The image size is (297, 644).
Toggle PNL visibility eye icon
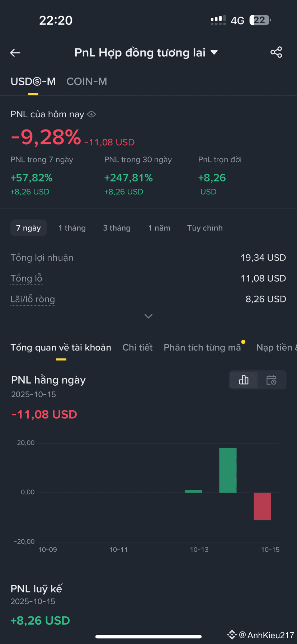point(91,114)
